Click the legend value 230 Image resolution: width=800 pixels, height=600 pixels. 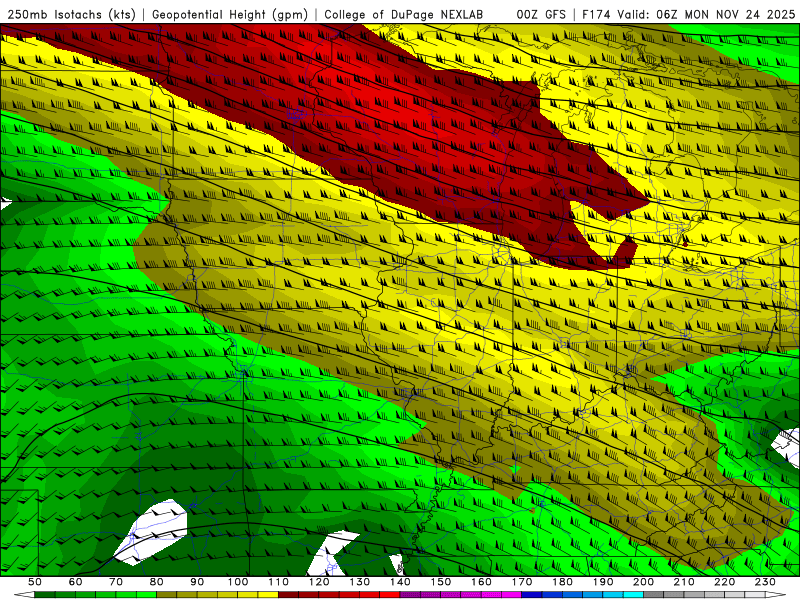(765, 582)
